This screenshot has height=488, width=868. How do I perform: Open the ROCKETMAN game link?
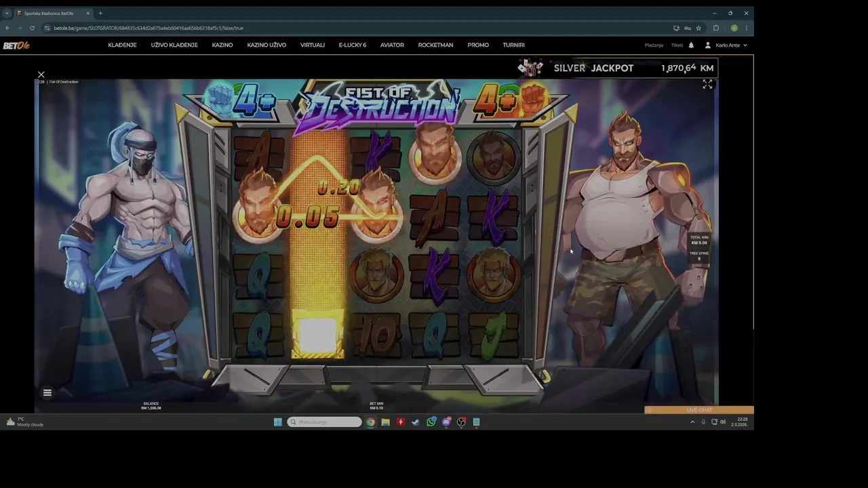tap(435, 45)
